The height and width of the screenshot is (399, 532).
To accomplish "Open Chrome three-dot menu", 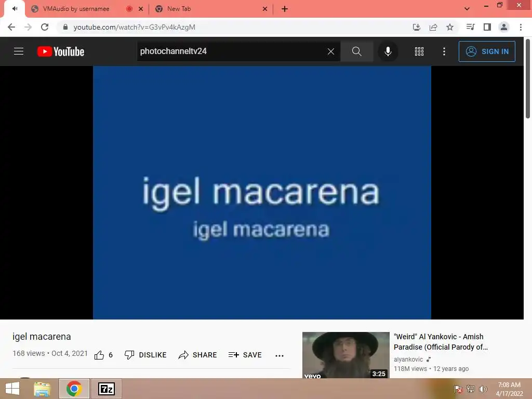I will [x=521, y=27].
